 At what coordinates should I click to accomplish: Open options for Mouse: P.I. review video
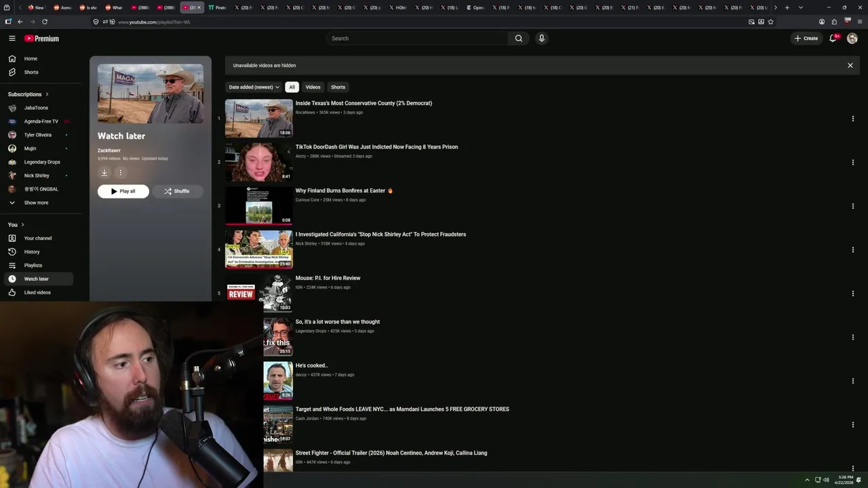(x=852, y=293)
